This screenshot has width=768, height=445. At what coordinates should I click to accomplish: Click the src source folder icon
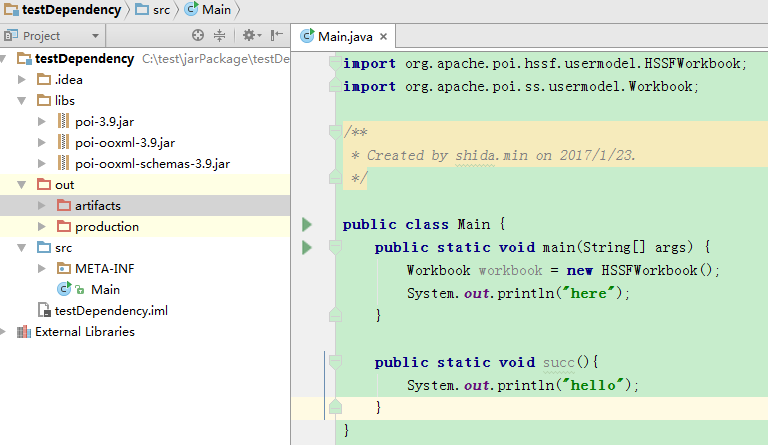click(x=44, y=248)
